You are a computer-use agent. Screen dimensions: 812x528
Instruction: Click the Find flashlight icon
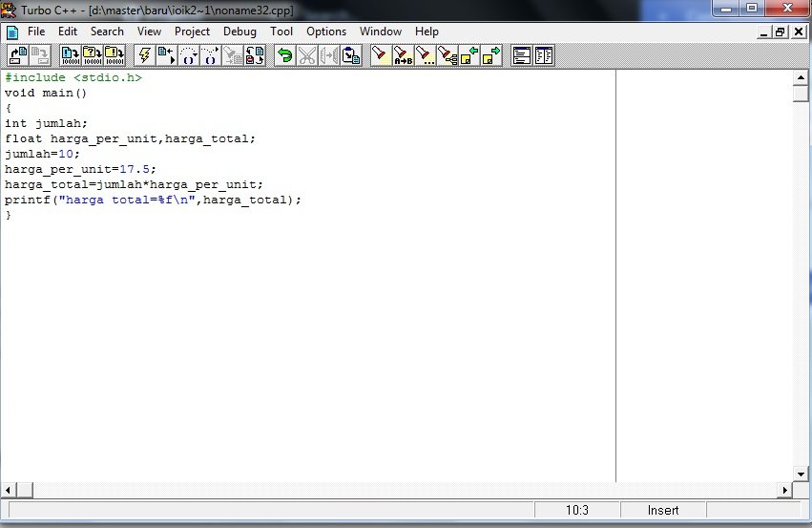(381, 55)
